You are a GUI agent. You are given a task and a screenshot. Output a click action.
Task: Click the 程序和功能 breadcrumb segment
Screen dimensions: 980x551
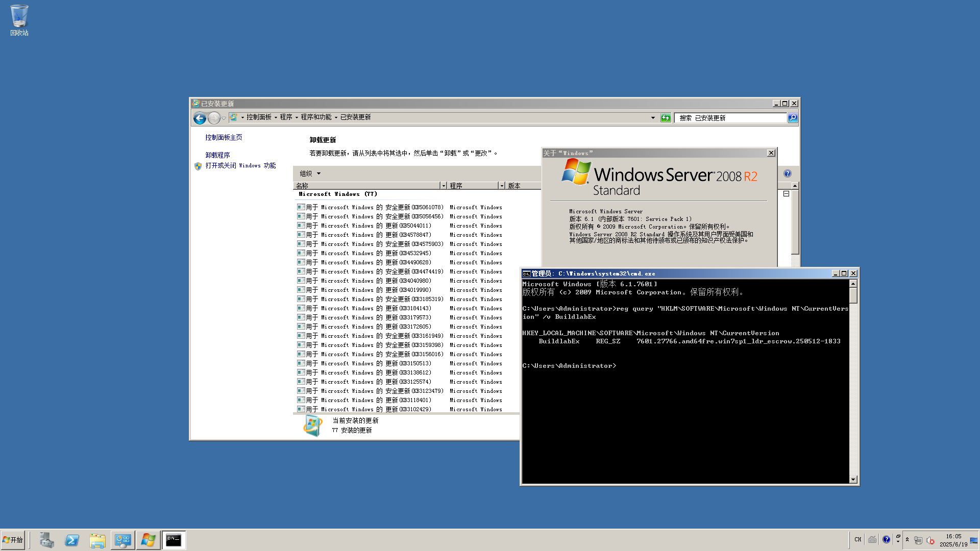click(x=316, y=117)
